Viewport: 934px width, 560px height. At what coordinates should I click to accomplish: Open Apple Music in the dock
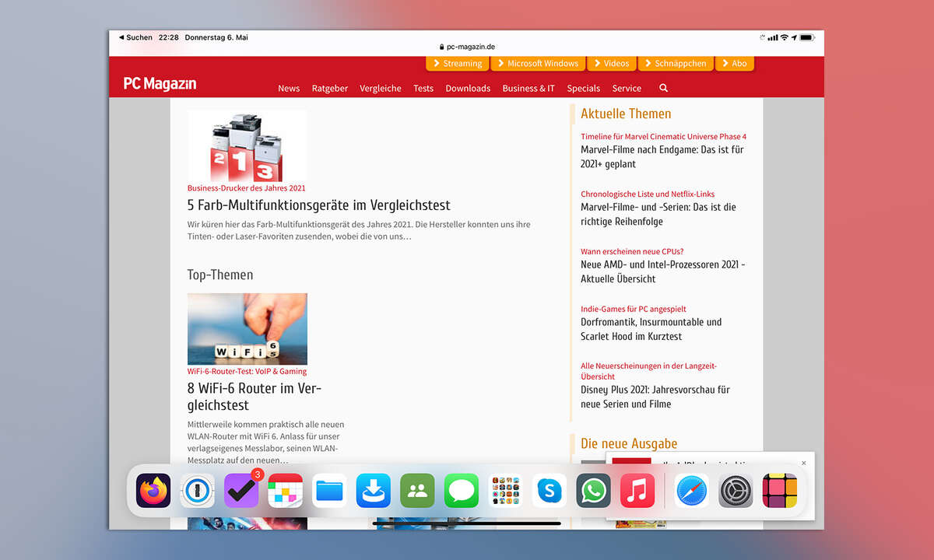point(637,491)
